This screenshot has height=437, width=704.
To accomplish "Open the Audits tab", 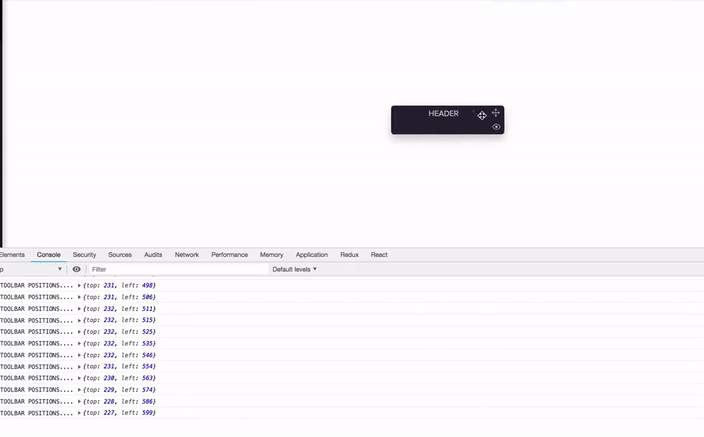I will click(153, 255).
